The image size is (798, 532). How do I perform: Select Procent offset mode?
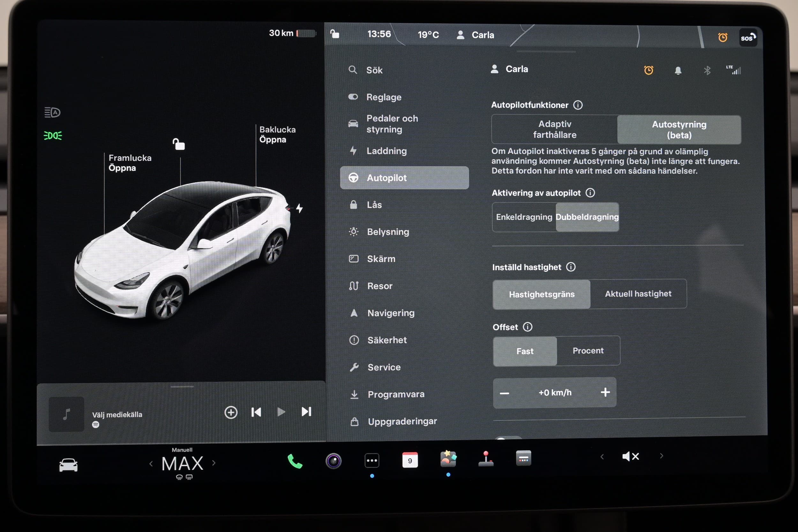(588, 351)
